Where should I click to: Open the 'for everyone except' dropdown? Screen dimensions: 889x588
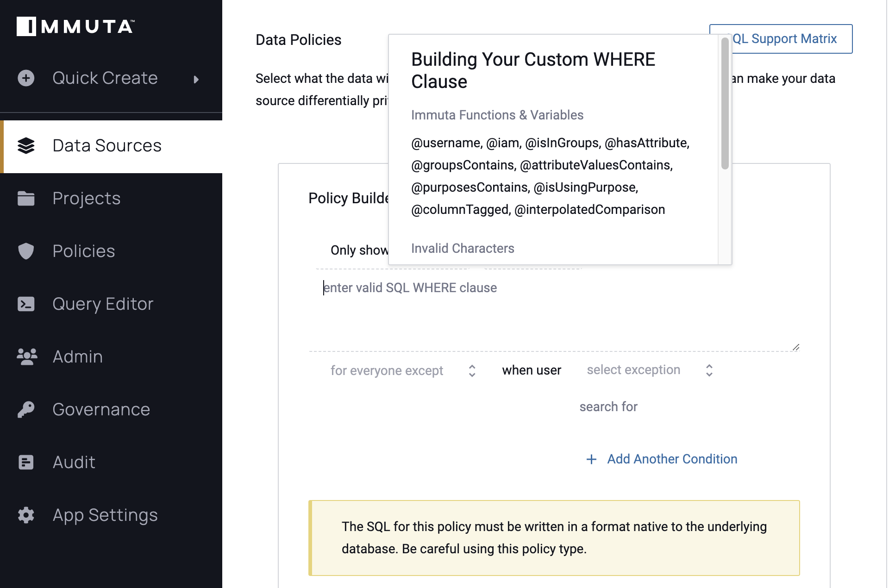coord(403,369)
